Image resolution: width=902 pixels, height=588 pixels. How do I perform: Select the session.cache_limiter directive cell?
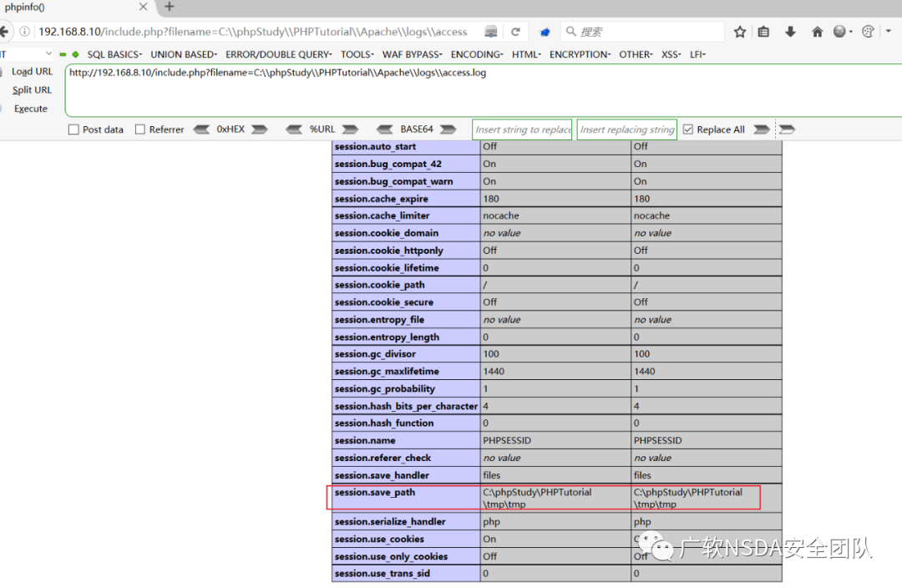click(x=406, y=215)
